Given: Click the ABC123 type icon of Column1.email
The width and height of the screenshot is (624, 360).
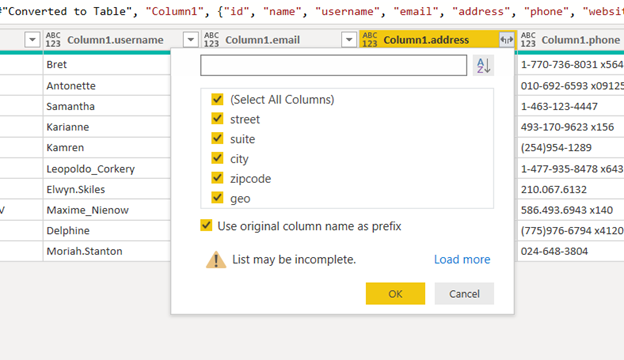Looking at the screenshot, I should 211,40.
